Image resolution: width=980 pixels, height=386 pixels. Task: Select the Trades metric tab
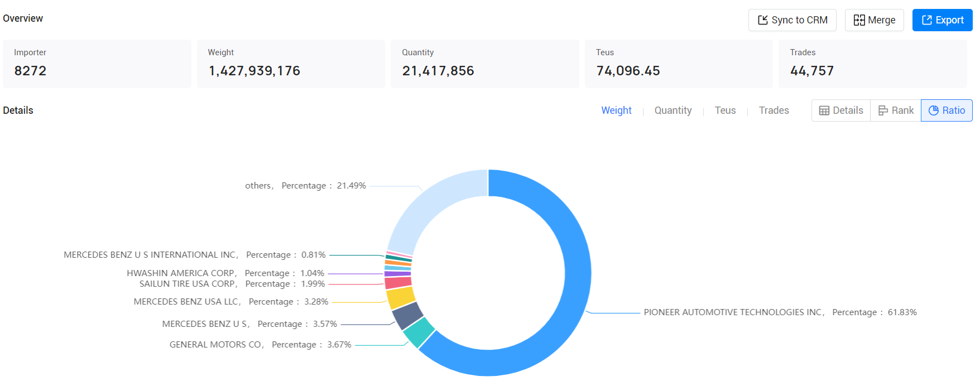click(774, 110)
